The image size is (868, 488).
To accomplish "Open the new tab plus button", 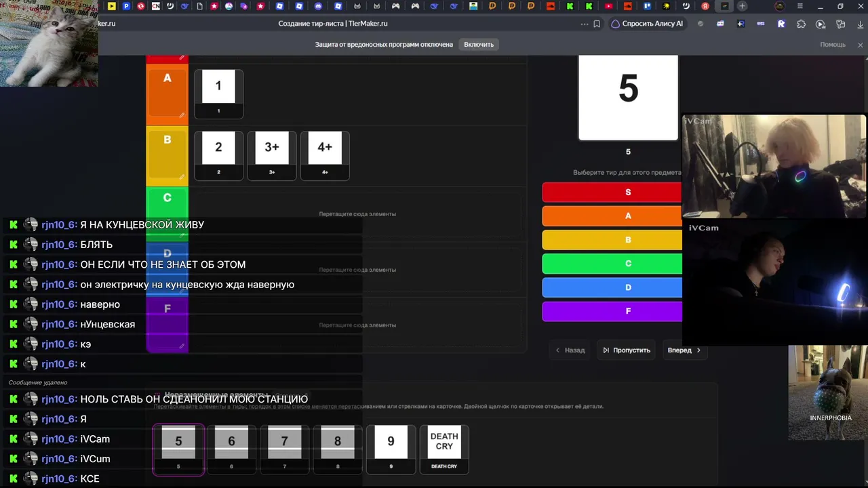I will point(743,6).
